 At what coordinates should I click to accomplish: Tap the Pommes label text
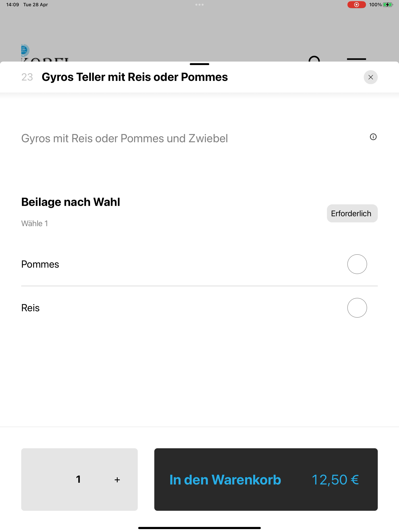[40, 264]
